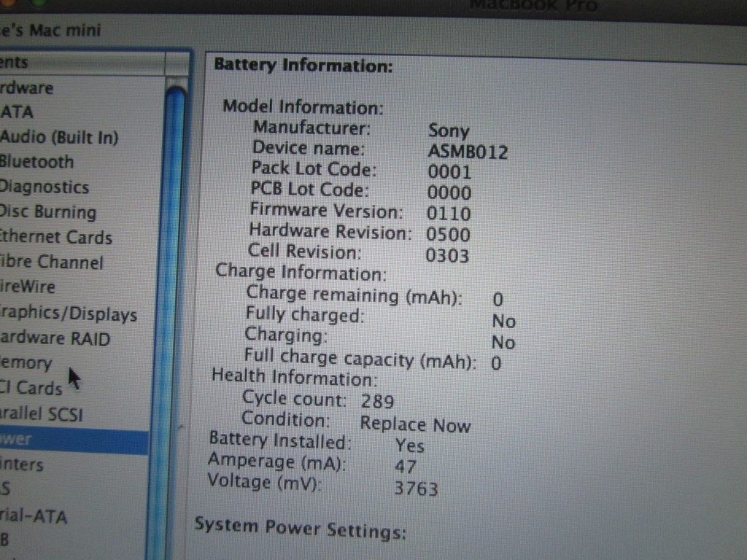Click the Pack Lot Code value 0001

449,172
